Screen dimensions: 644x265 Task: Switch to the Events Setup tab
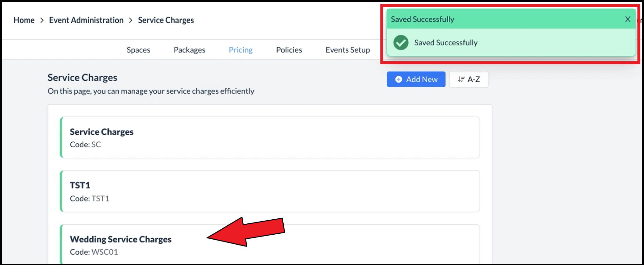point(348,50)
